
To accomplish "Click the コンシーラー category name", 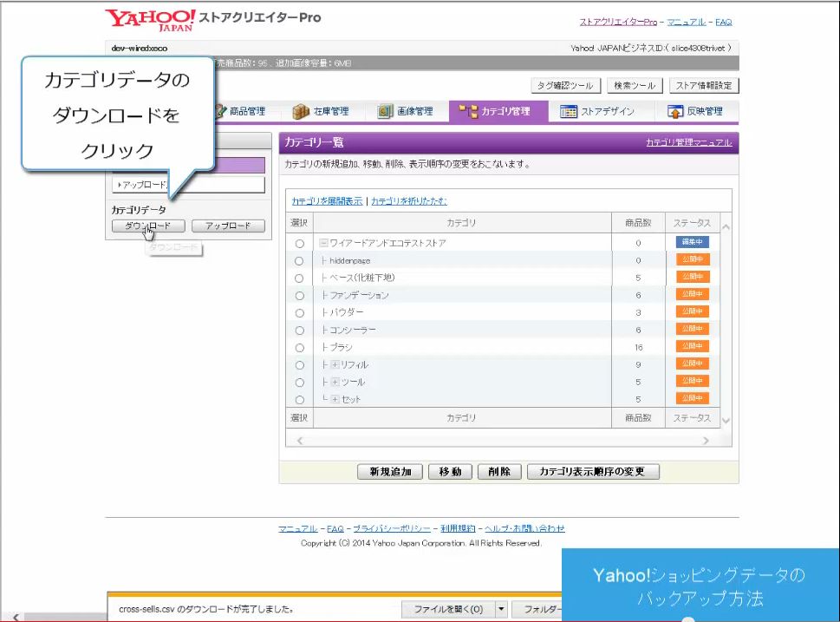I will pos(353,330).
